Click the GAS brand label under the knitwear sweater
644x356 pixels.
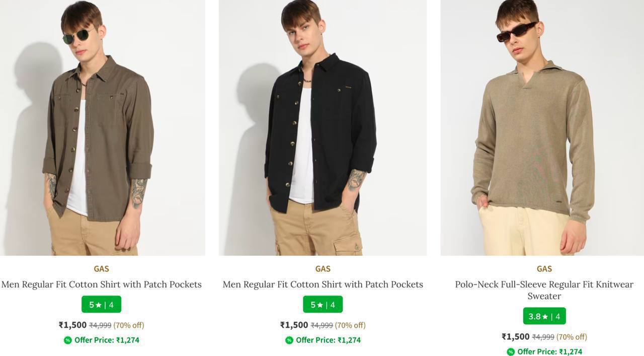click(x=544, y=269)
